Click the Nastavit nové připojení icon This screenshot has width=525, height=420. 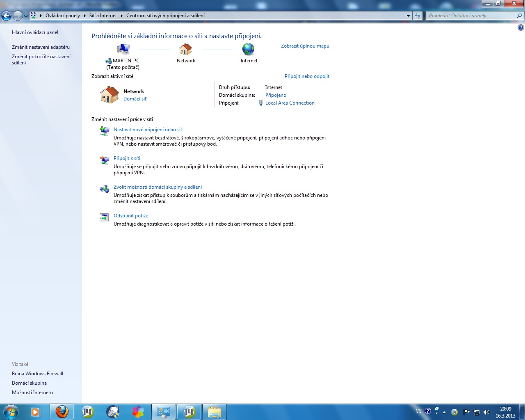[104, 131]
